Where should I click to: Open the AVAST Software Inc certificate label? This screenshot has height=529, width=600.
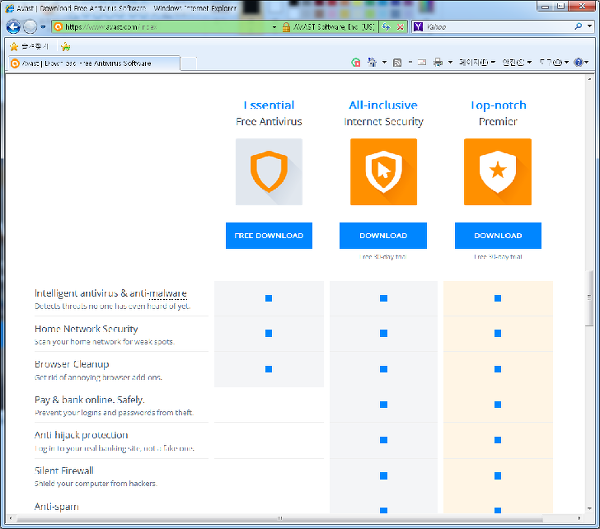[334, 27]
